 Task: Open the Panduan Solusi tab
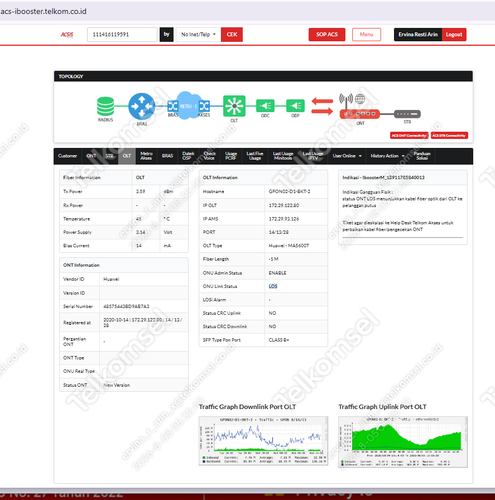[422, 156]
